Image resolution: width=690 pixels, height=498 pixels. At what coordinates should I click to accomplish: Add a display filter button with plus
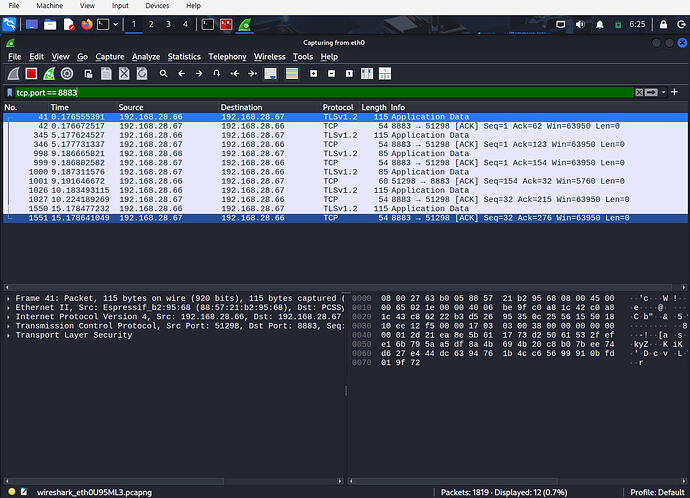click(x=674, y=92)
